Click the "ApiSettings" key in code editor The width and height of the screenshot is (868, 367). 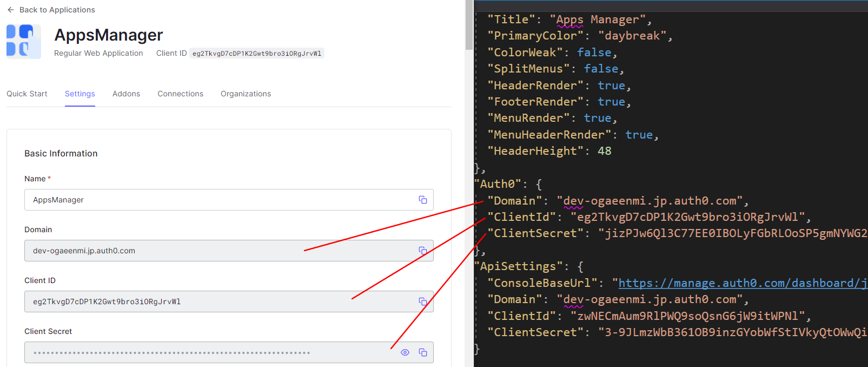518,266
